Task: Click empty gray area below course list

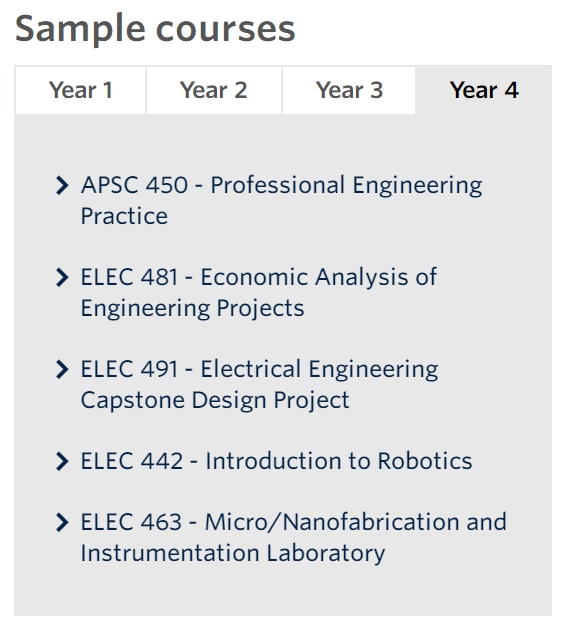Action: point(283,594)
